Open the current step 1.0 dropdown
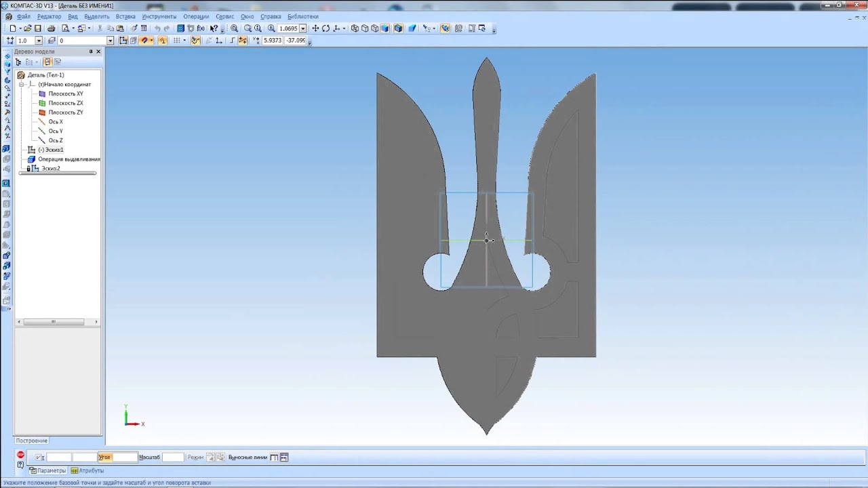Viewport: 868px width, 488px height. click(39, 41)
